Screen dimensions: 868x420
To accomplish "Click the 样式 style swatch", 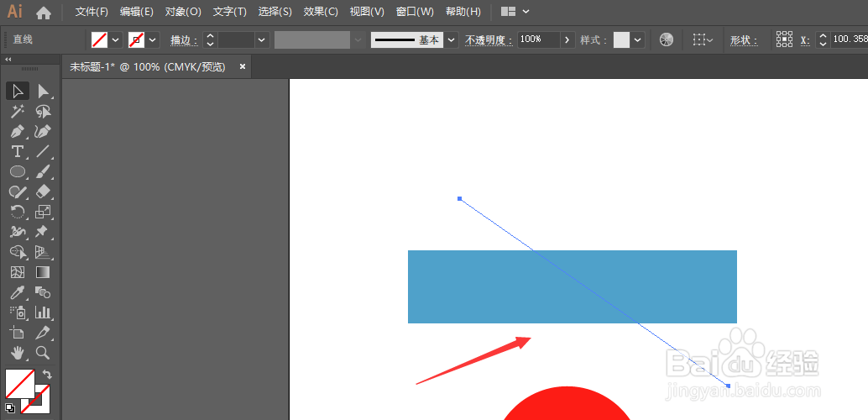I will tap(622, 39).
